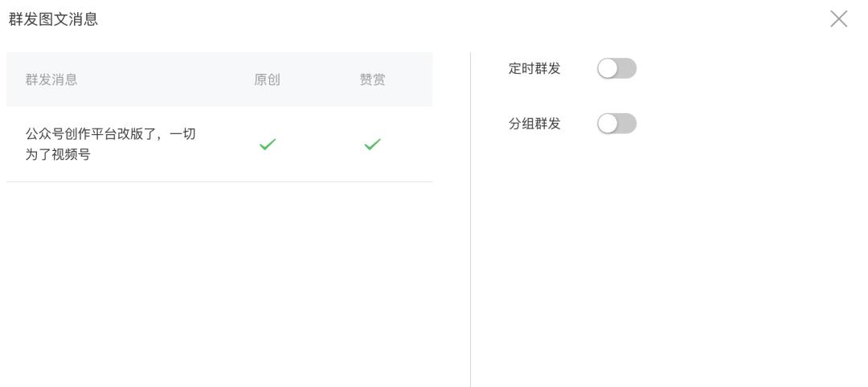Click the 群发消息 column header

click(51, 79)
